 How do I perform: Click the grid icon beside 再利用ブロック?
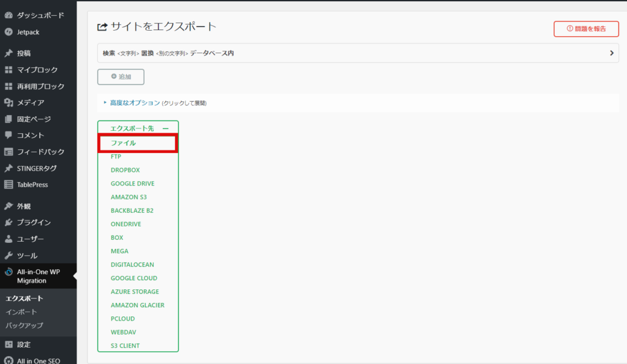click(x=9, y=86)
